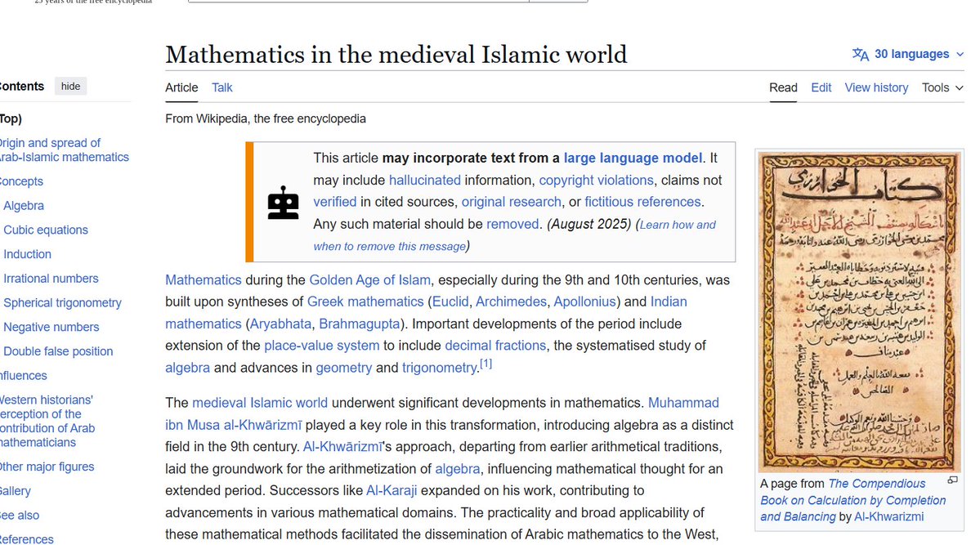Follow the Mathematics link in intro
Image resolution: width=980 pixels, height=545 pixels.
[x=204, y=280]
